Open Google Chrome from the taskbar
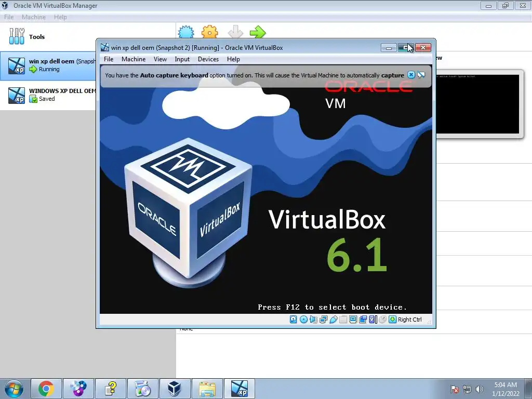The image size is (532, 399). click(x=46, y=389)
